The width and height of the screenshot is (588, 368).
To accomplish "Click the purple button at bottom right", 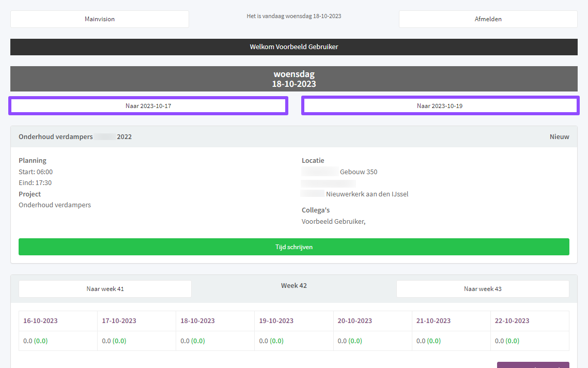I will 533,365.
